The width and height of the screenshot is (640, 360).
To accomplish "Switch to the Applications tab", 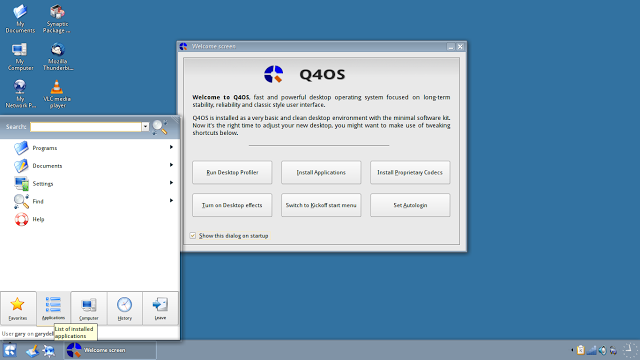I will 53,308.
